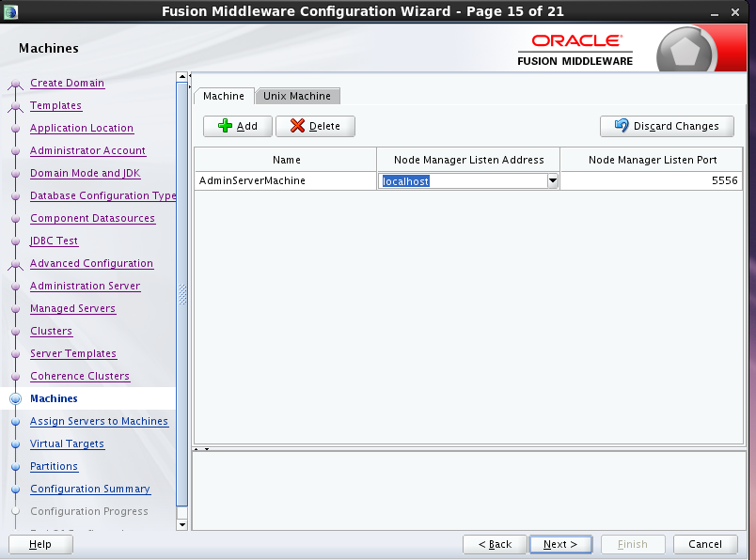Click the Discard Changes icon
Screen dimensions: 756x560
622,126
